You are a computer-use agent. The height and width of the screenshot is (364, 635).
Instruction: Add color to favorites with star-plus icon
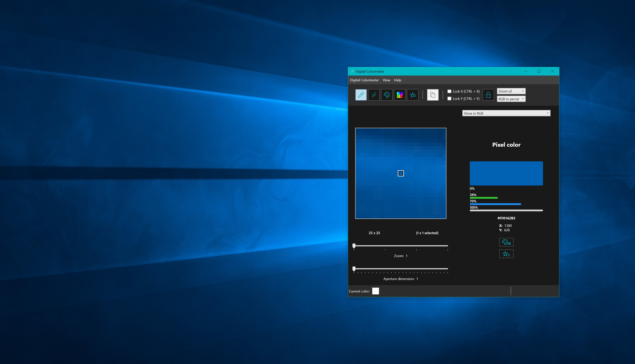[x=506, y=254]
